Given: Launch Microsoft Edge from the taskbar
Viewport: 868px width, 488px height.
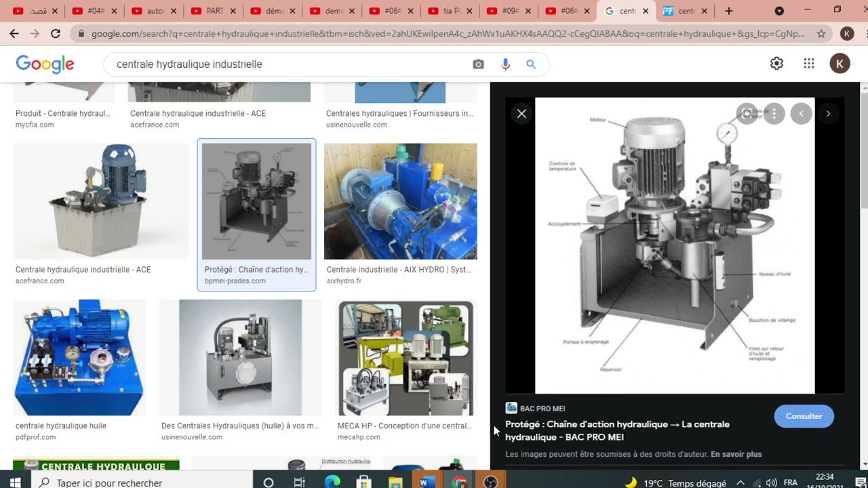Looking at the screenshot, I should pyautogui.click(x=332, y=483).
